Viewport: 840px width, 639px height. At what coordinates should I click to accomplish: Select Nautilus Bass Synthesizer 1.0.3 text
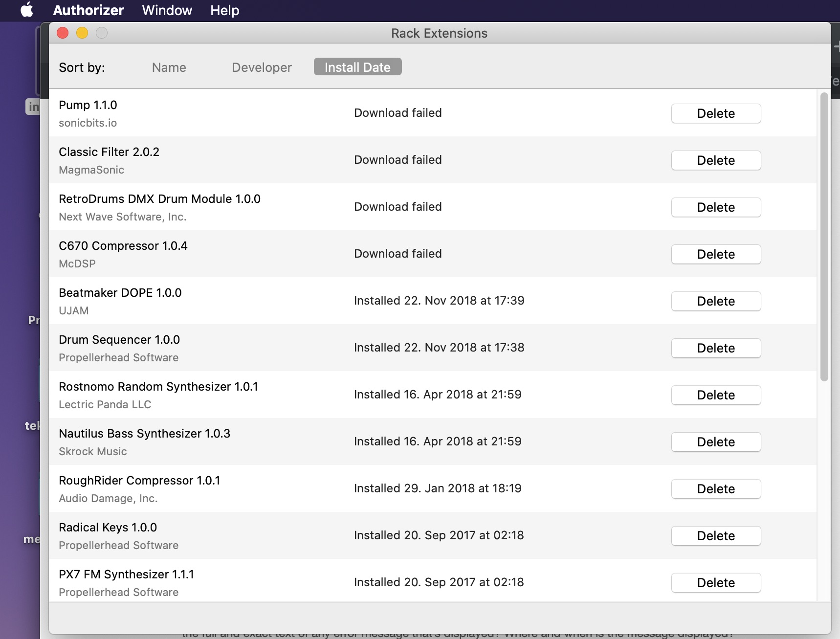tap(144, 434)
